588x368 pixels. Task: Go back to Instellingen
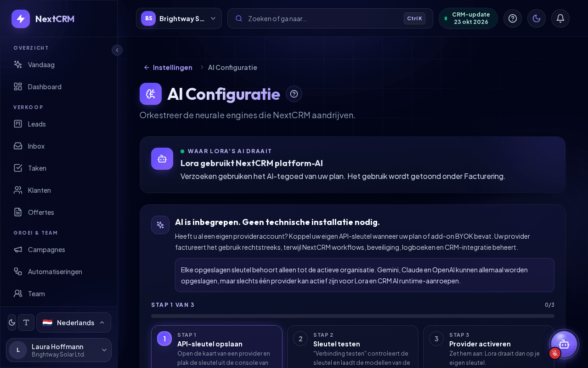click(x=168, y=67)
